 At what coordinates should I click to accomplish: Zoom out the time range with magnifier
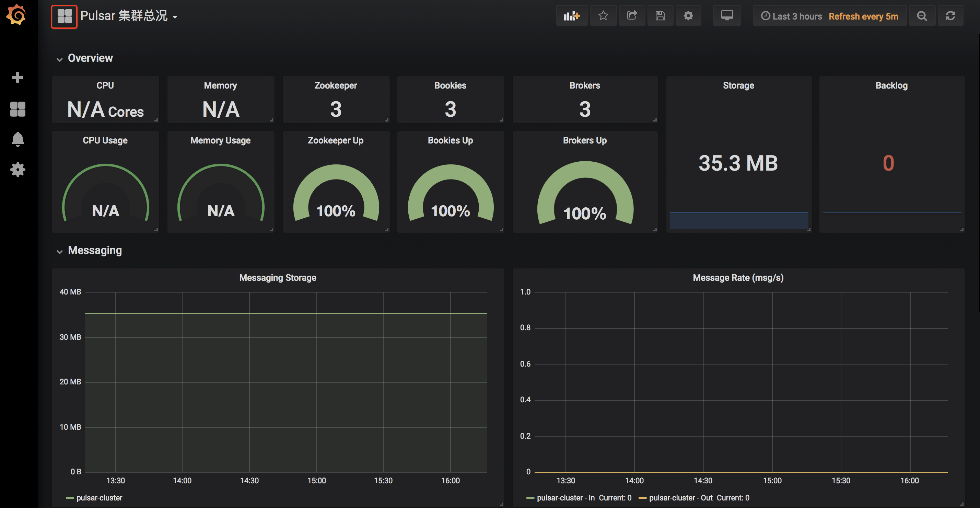(922, 15)
